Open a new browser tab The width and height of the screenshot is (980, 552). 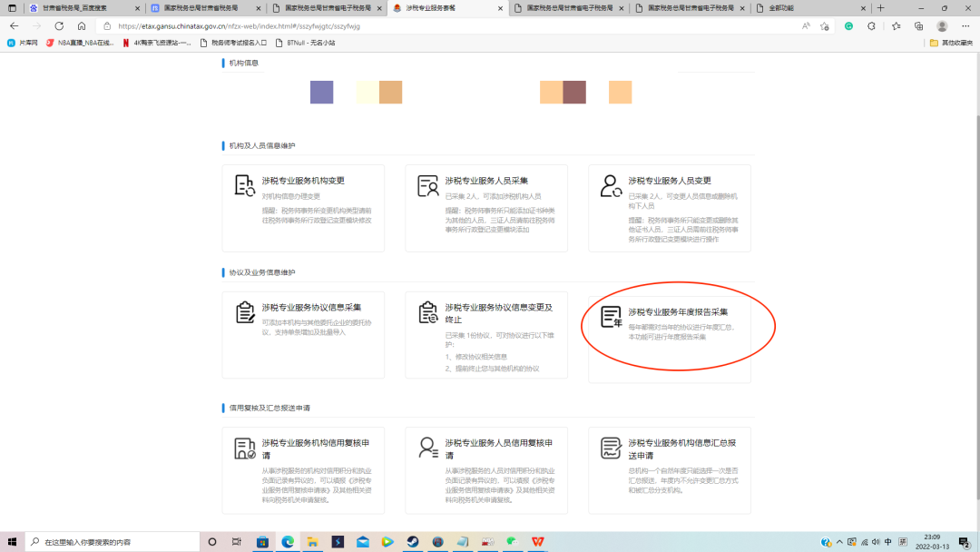pyautogui.click(x=880, y=8)
